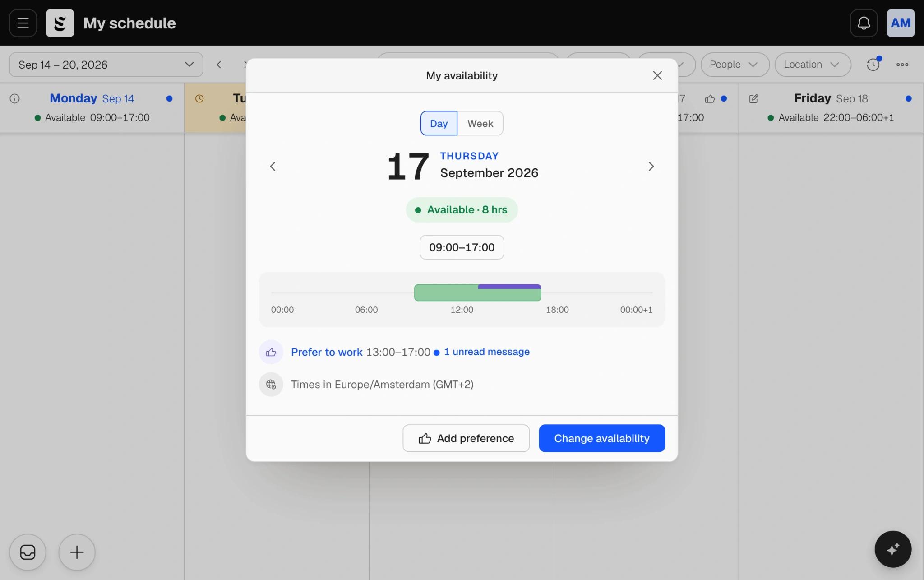
Task: Click Change availability button
Action: (x=602, y=438)
